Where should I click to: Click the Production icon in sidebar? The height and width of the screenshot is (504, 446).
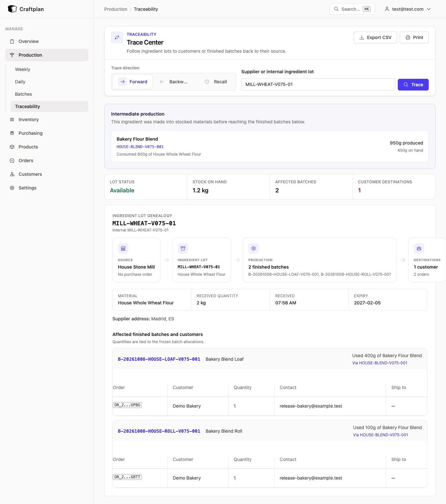click(x=12, y=55)
